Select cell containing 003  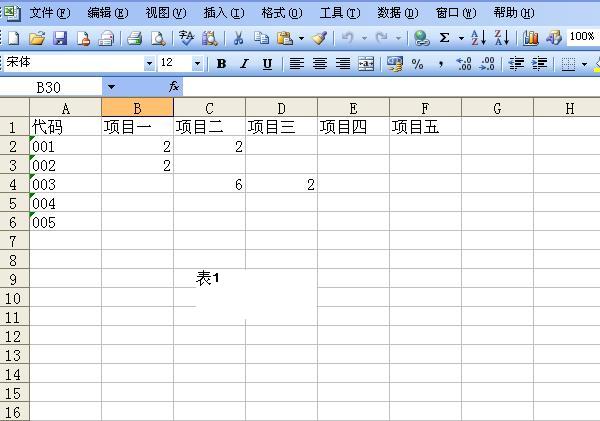(x=65, y=184)
